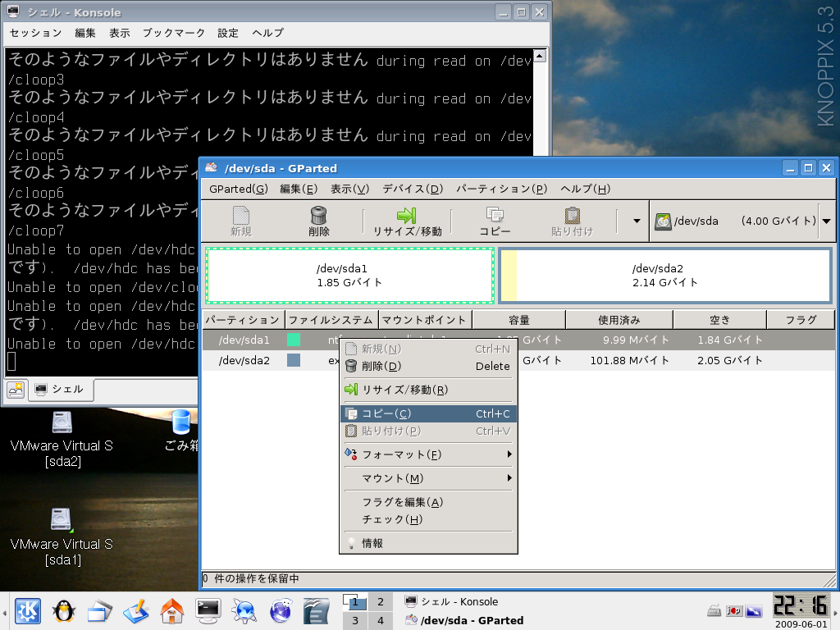The image size is (840, 630).
Task: Launch the pencil editor icon in the panel
Action: 135,611
